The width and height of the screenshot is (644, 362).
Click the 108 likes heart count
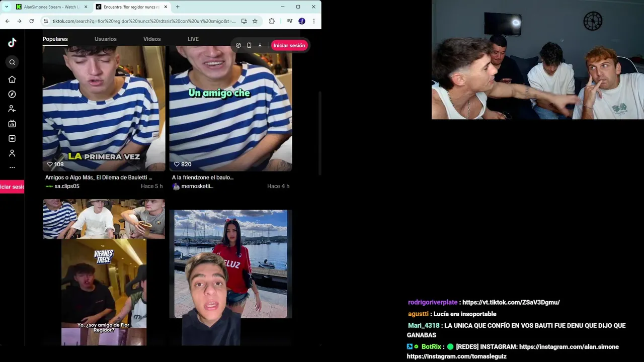55,164
